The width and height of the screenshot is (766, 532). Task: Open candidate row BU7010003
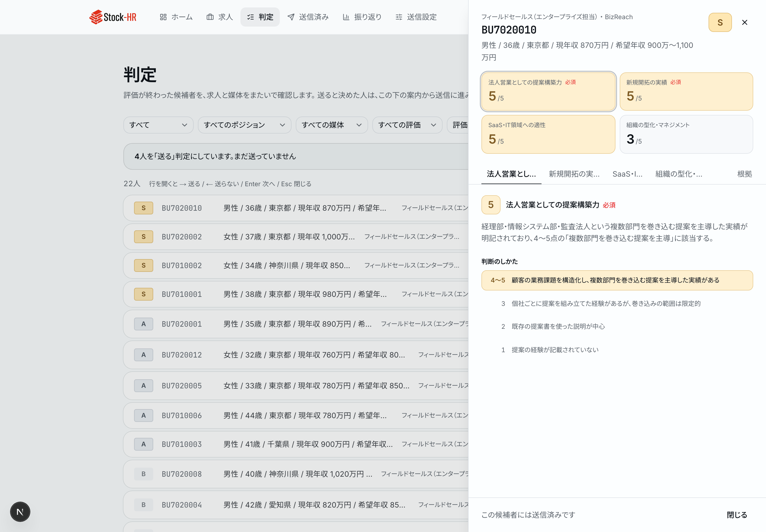pos(296,444)
